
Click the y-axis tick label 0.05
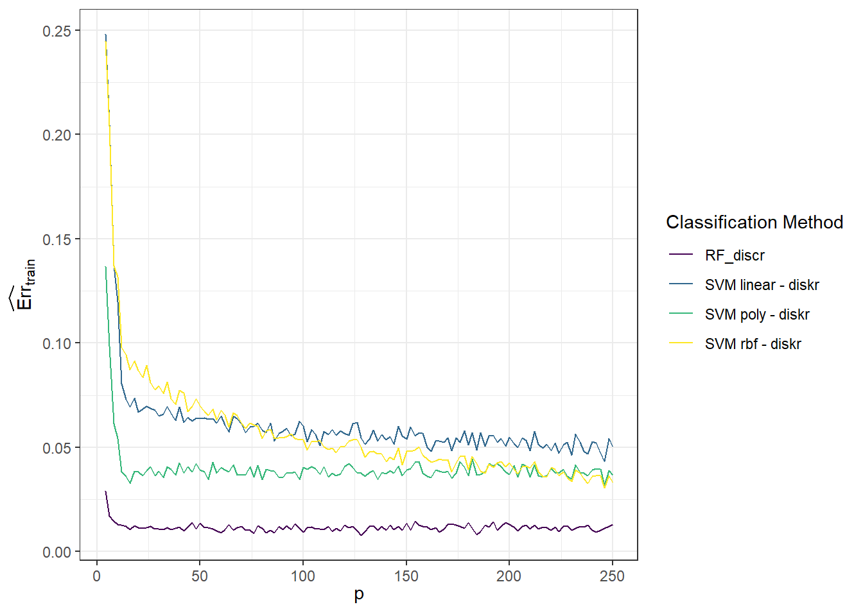[x=57, y=448]
